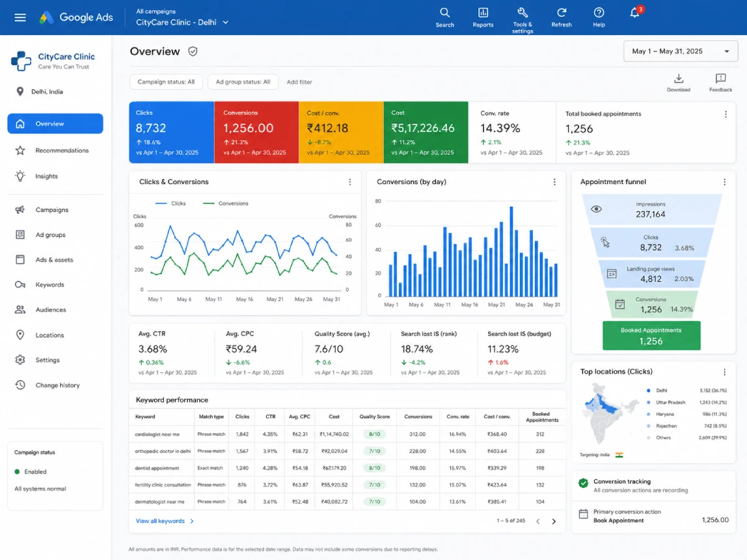This screenshot has width=747, height=560.
Task: Click the shield icon beside Overview title
Action: [x=193, y=51]
